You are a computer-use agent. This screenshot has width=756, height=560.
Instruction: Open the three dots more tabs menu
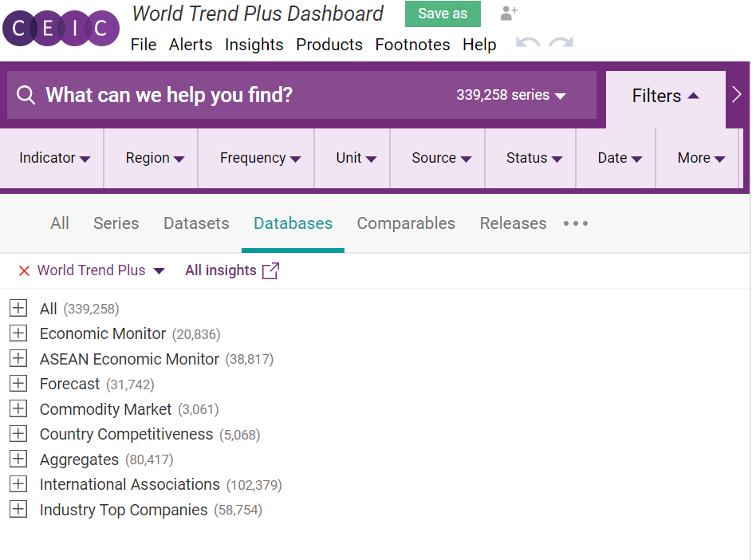576,223
